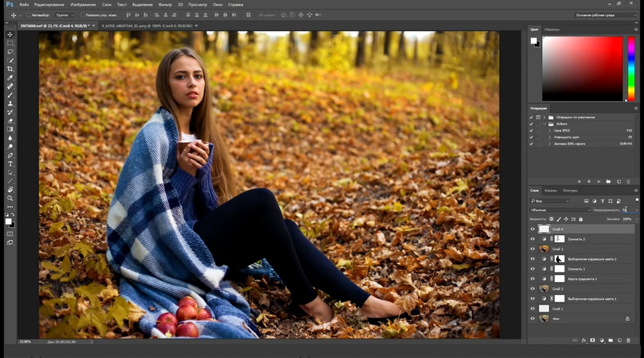Open the Изображение menu
This screenshot has height=358, width=644.
[x=83, y=4]
